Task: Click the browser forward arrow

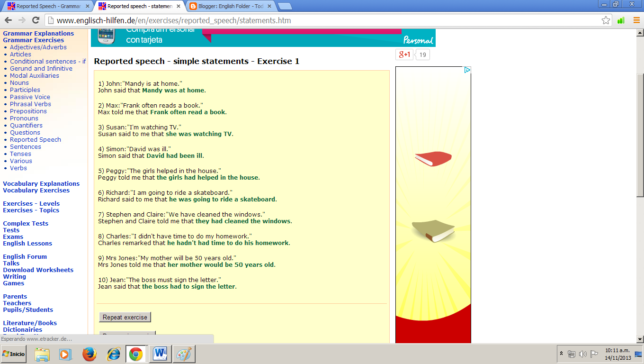Action: [22, 20]
